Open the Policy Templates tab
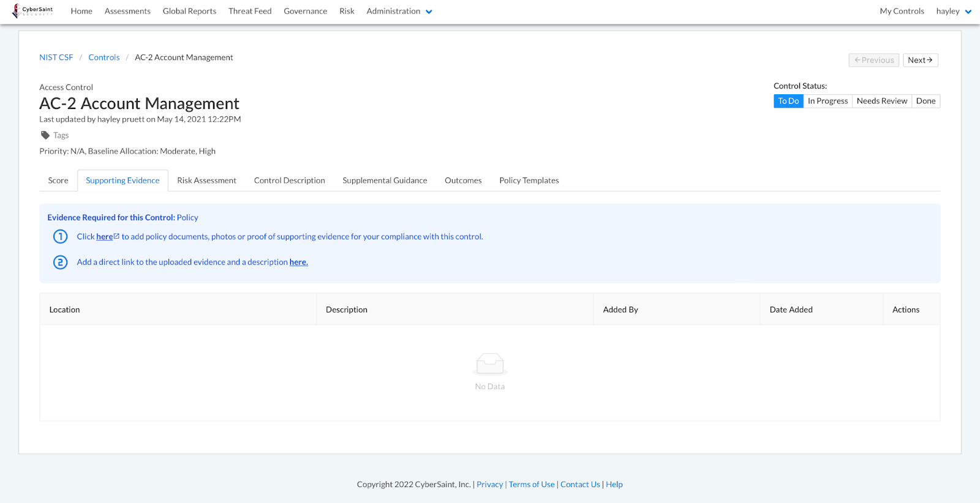The image size is (980, 503). 529,181
